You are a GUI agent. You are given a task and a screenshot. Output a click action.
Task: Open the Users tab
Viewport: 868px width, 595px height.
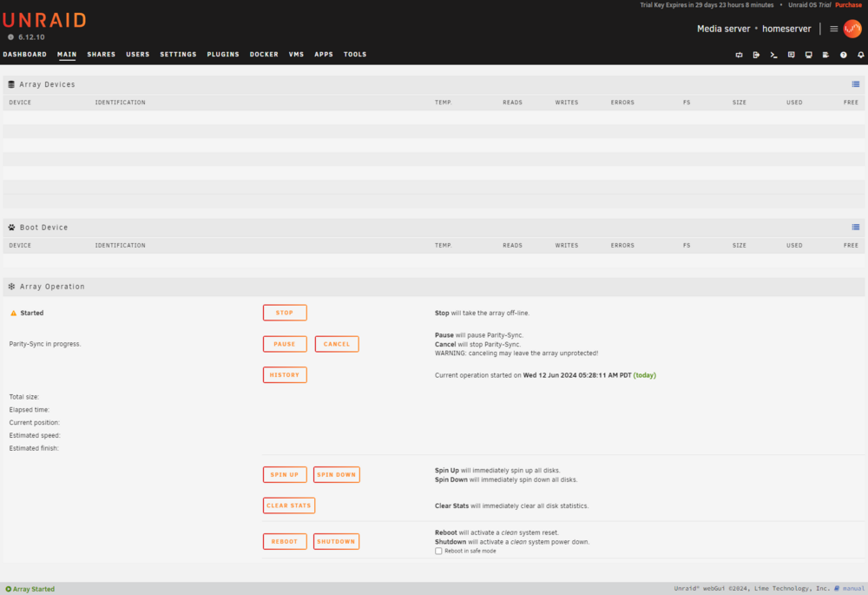tap(138, 55)
